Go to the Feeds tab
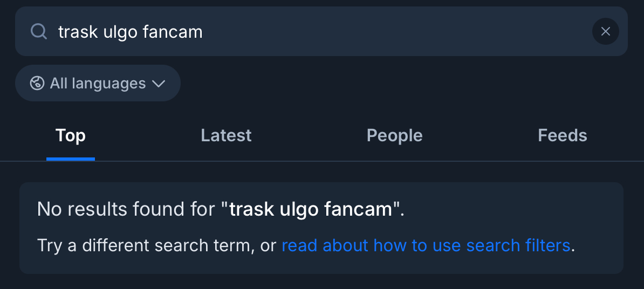Viewport: 644px width, 289px height. point(562,135)
